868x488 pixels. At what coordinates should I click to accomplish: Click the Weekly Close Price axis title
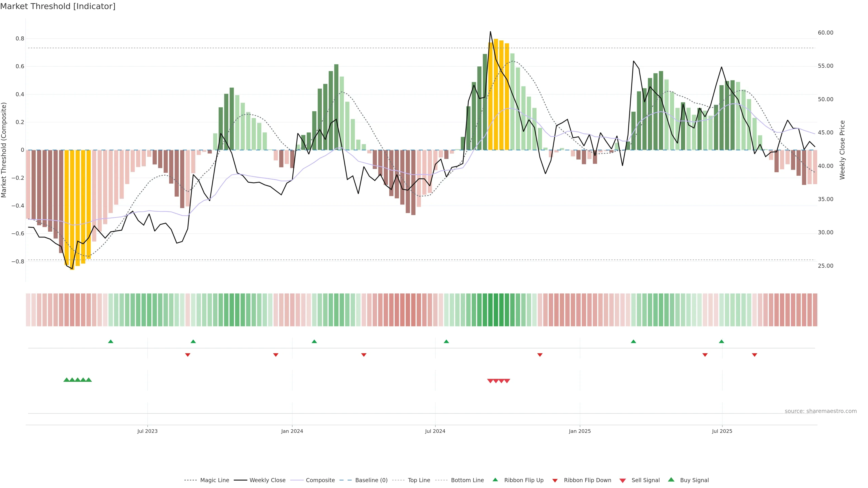point(842,150)
